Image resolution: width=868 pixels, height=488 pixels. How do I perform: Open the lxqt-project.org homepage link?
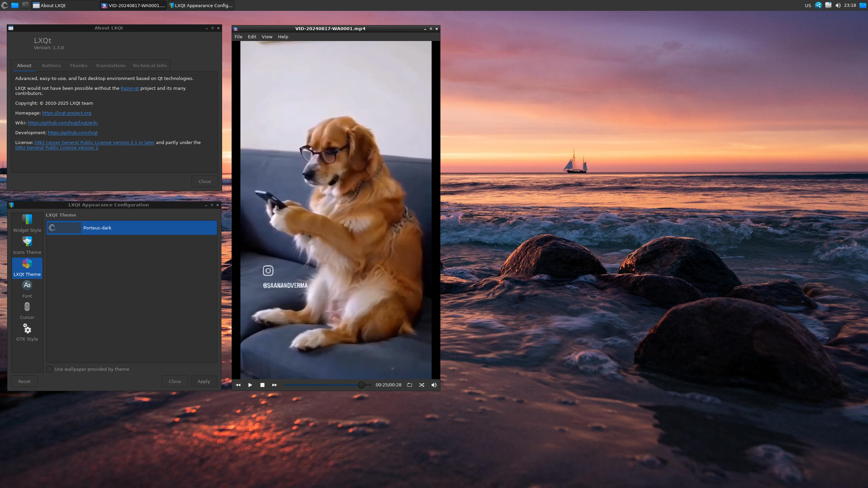click(66, 113)
